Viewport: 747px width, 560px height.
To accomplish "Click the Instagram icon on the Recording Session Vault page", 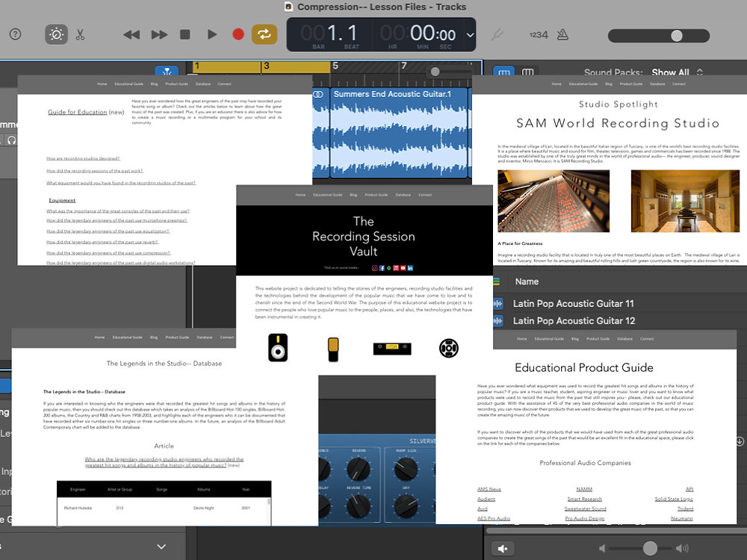I will coord(375,267).
